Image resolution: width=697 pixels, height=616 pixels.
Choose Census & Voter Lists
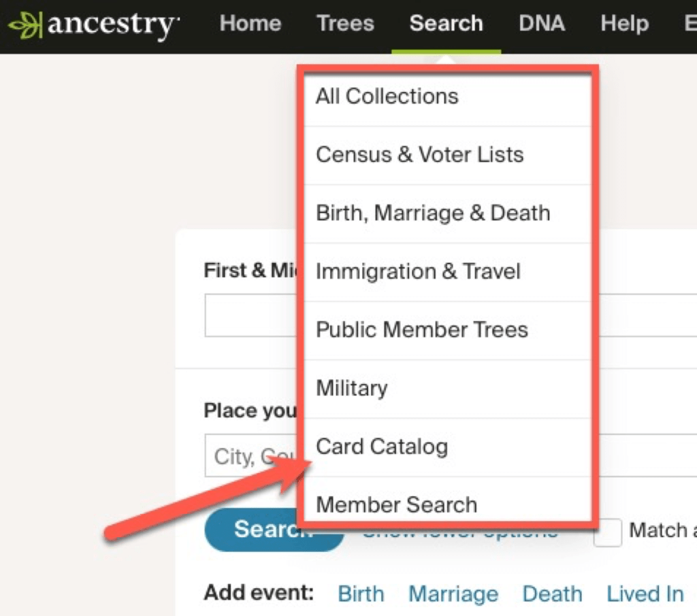pos(419,155)
